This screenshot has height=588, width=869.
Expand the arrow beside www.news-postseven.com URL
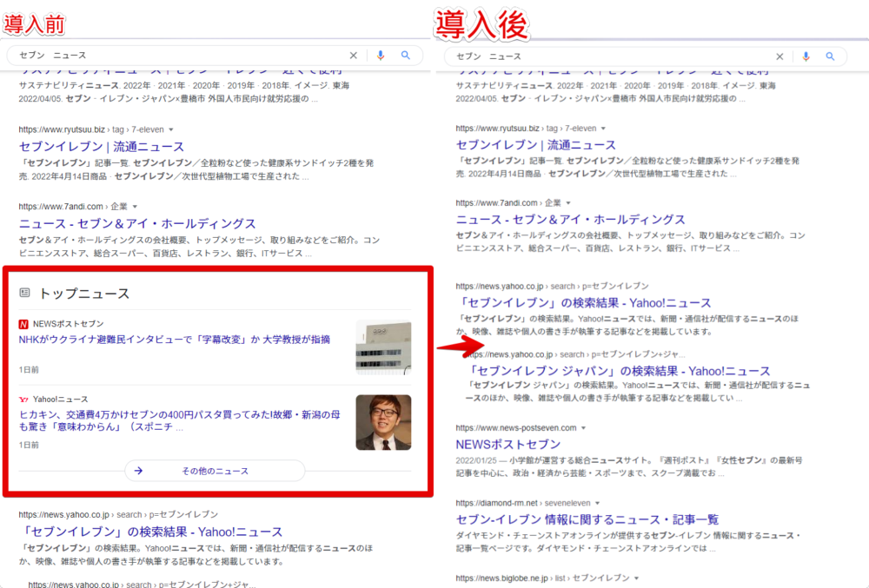584,428
